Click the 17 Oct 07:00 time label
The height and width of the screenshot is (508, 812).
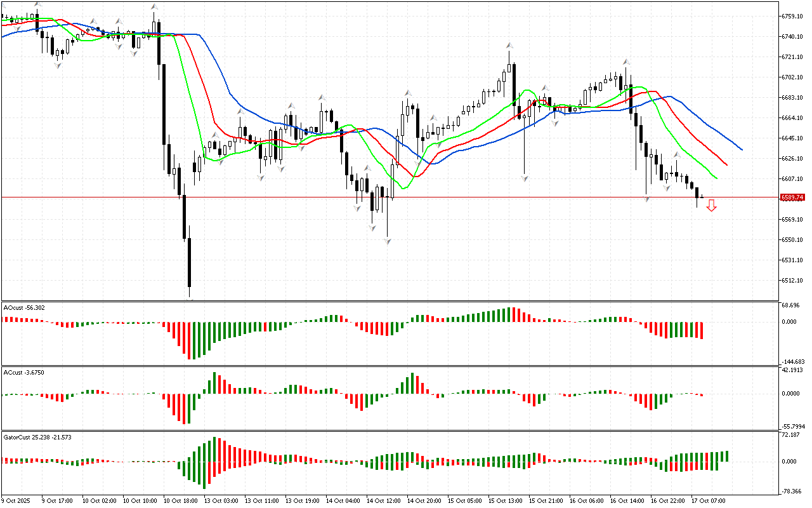(x=710, y=500)
